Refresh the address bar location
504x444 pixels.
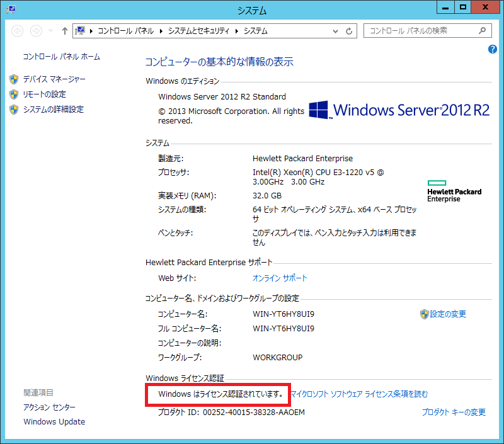coord(349,31)
